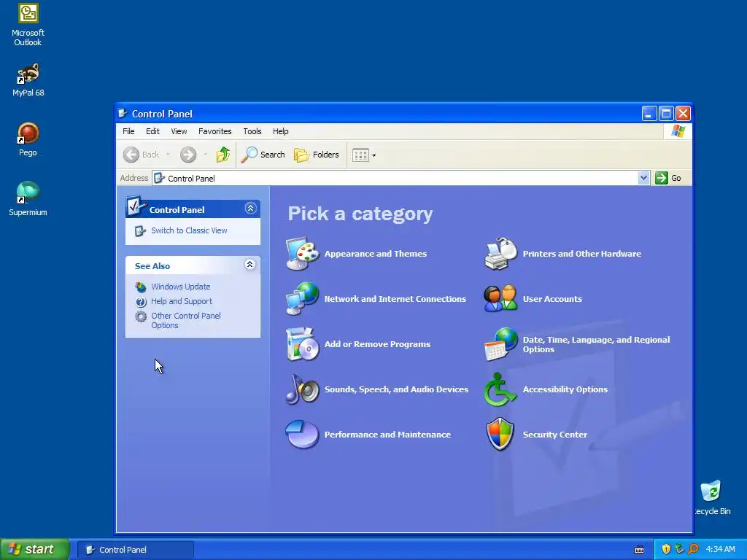Click the taskbar clock showing 4:34 AM
This screenshot has height=560, width=747.
tap(720, 550)
